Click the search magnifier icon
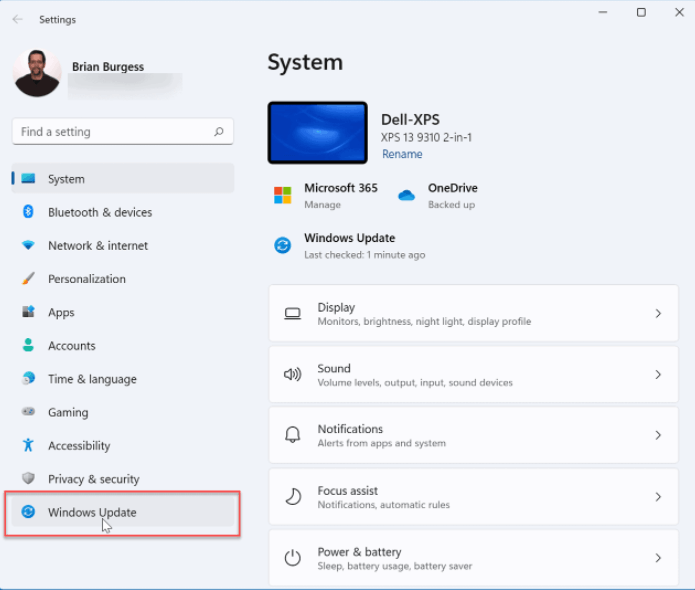This screenshot has height=590, width=695. pyautogui.click(x=219, y=132)
